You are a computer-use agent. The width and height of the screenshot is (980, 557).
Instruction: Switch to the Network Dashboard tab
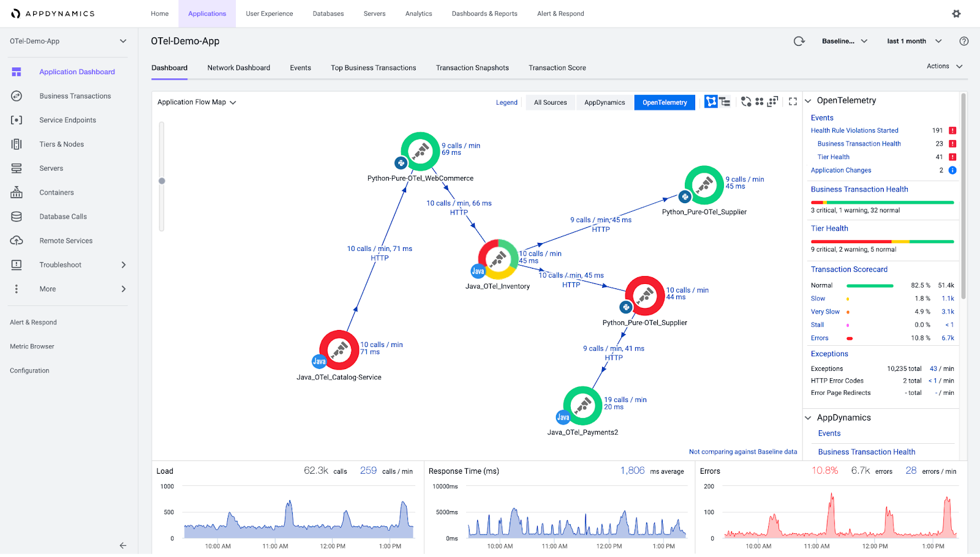238,67
